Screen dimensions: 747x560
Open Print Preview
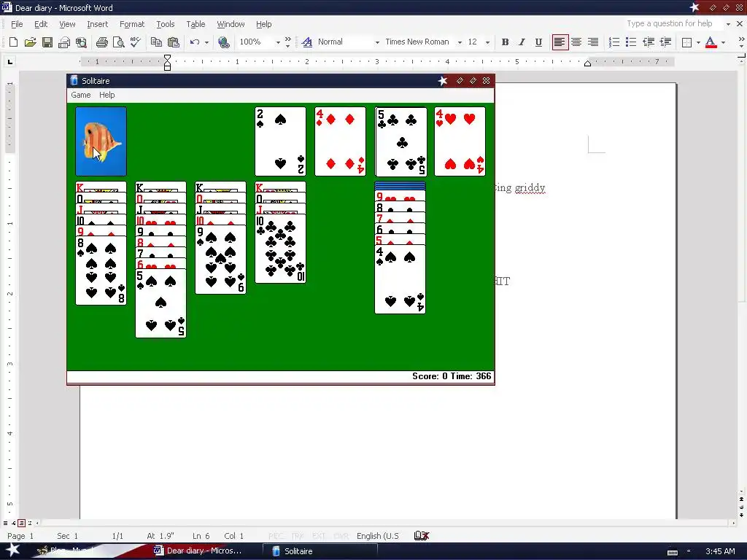click(x=119, y=42)
